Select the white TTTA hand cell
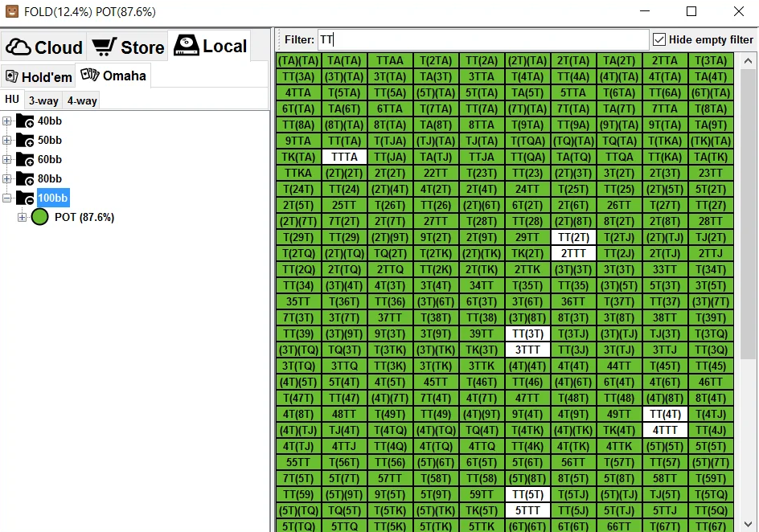Image resolution: width=759 pixels, height=532 pixels. (x=344, y=157)
